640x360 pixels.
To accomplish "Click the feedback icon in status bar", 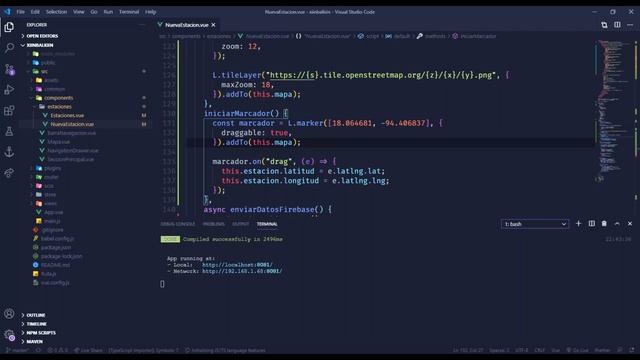I will pos(620,350).
